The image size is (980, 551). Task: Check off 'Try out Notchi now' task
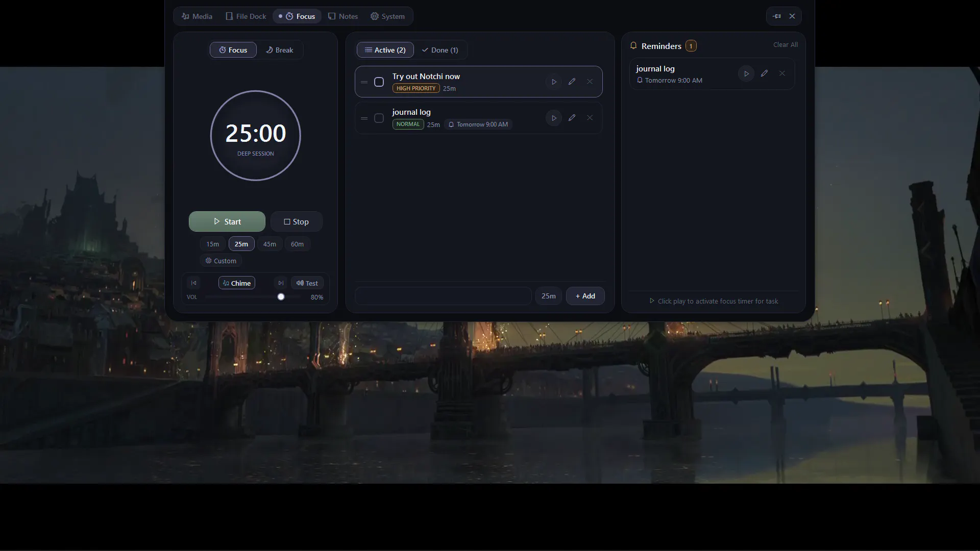click(379, 82)
